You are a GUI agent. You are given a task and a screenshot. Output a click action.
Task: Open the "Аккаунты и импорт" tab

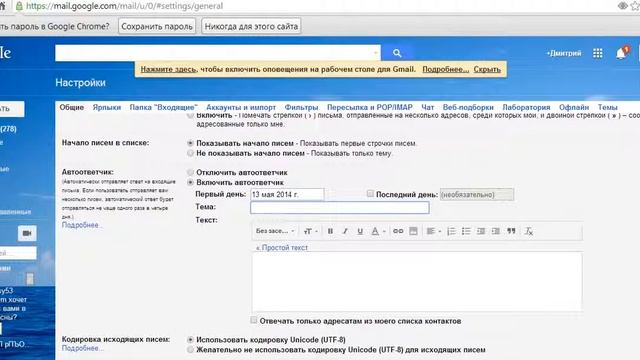pyautogui.click(x=241, y=107)
